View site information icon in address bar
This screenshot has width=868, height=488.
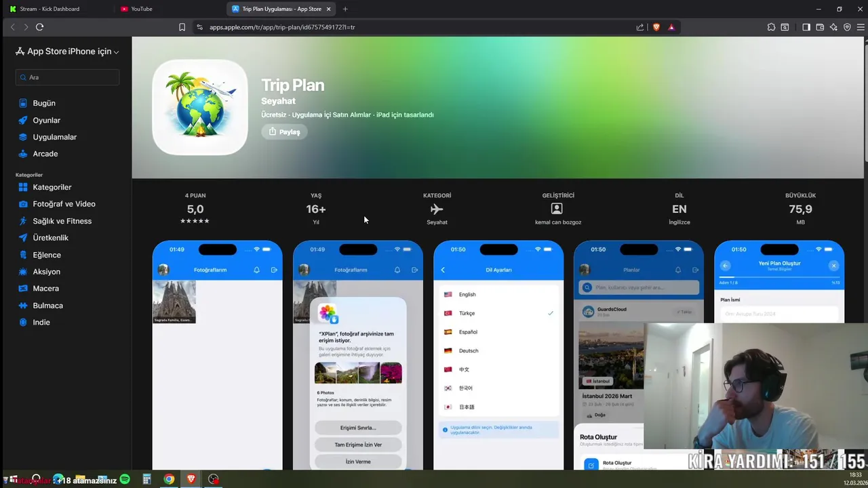click(x=199, y=27)
